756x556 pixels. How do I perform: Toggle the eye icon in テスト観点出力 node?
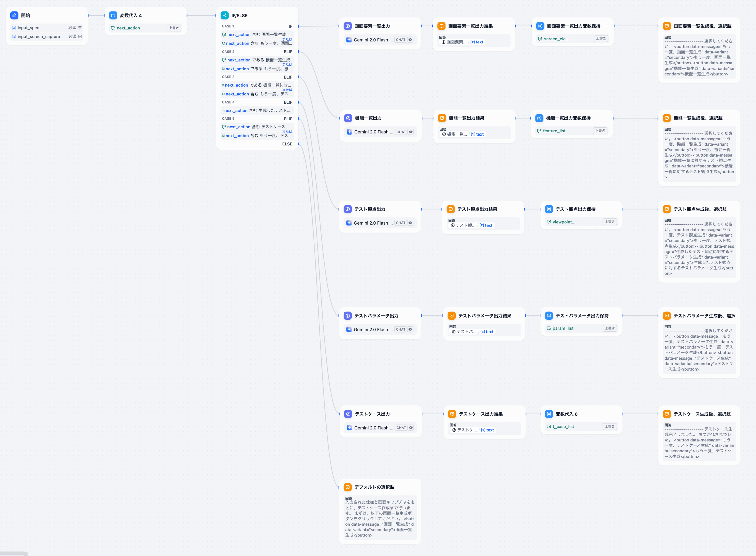[410, 223]
